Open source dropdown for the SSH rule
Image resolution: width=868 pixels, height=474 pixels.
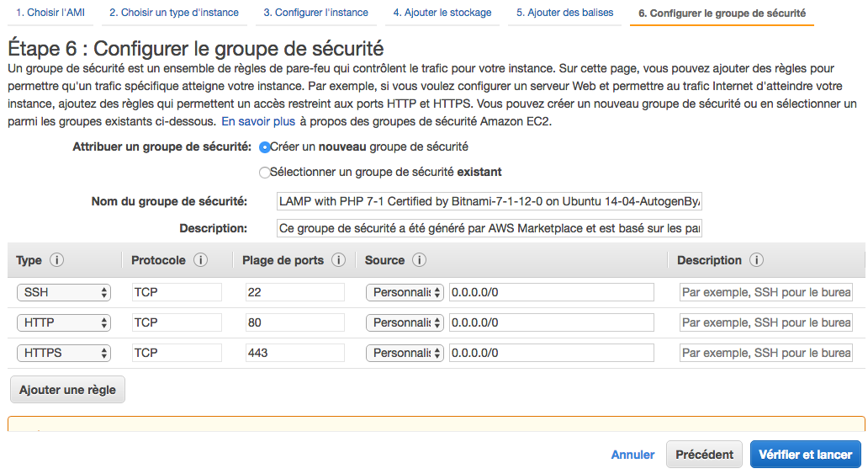405,292
